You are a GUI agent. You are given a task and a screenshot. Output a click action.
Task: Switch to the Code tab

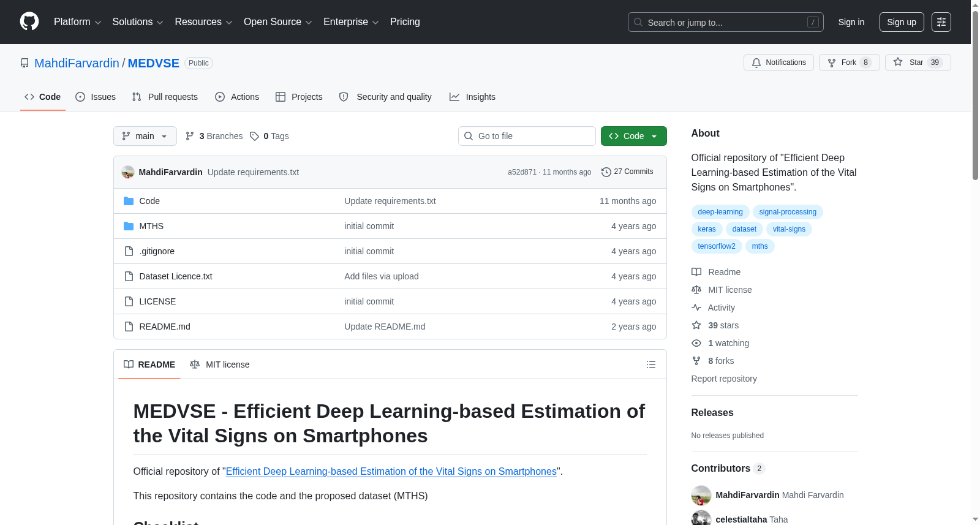(x=43, y=97)
